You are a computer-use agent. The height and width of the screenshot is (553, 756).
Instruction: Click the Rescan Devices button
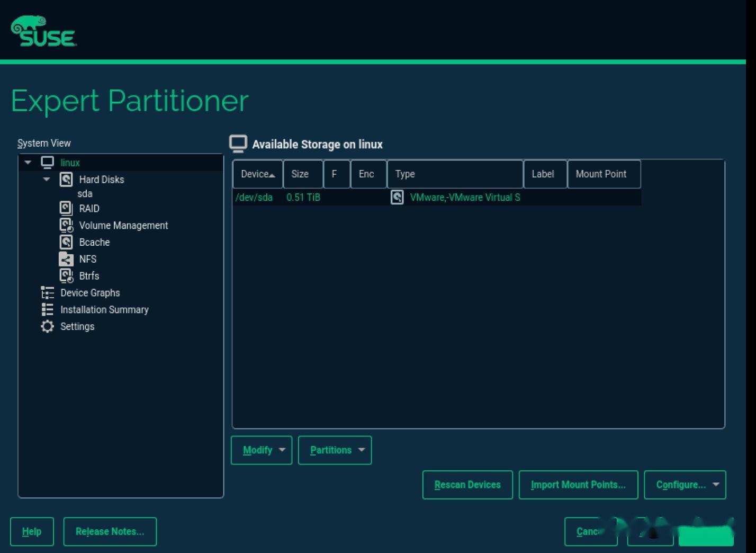click(467, 484)
